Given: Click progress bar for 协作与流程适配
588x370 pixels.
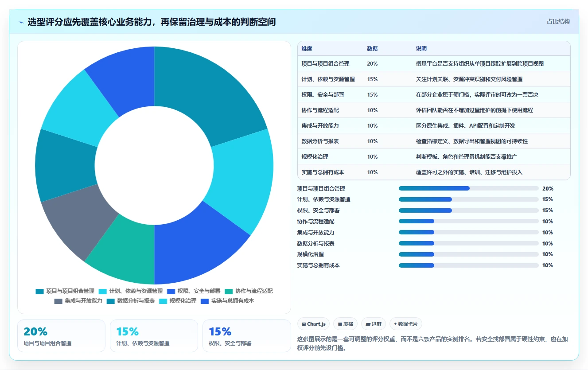Looking at the screenshot, I should [468, 221].
